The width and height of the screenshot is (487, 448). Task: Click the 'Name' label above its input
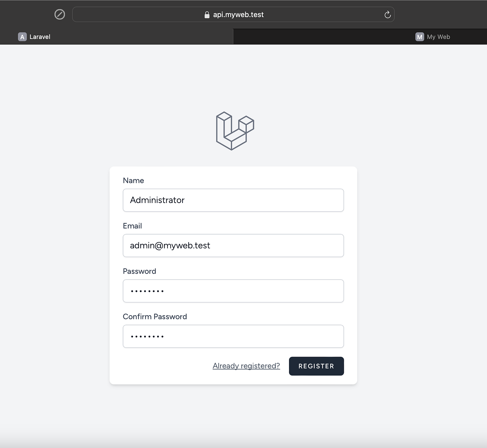(133, 180)
